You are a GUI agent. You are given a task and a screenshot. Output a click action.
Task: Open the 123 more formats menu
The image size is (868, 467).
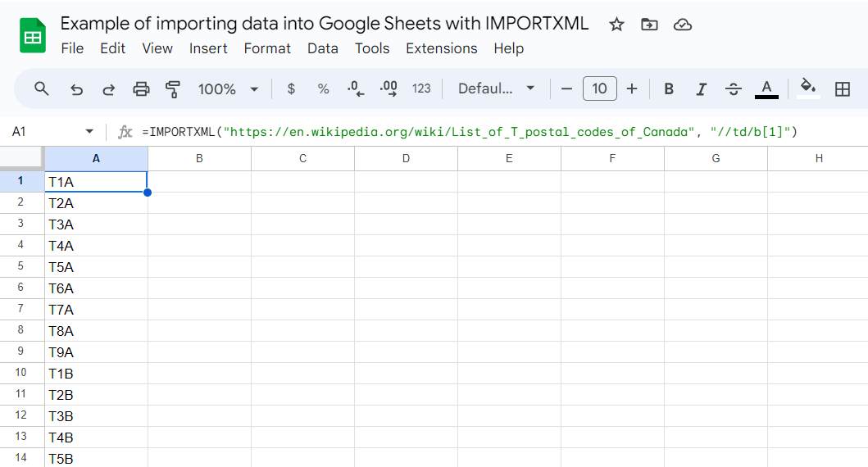421,88
